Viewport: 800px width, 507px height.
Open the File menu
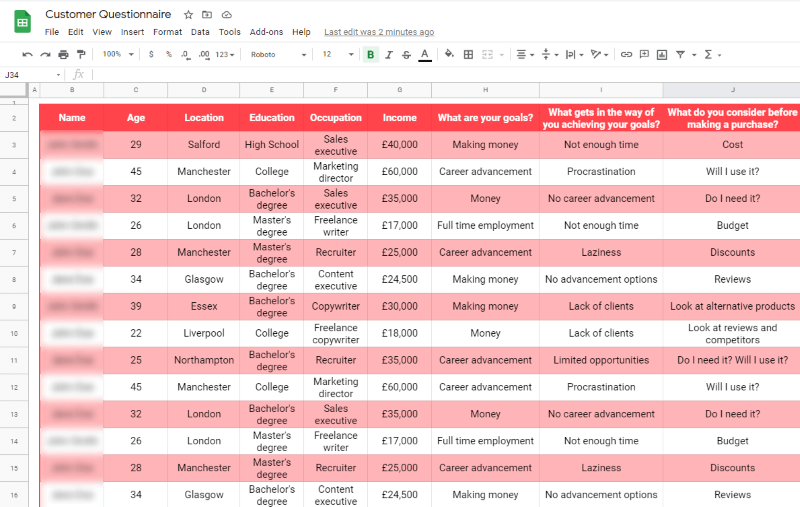52,32
